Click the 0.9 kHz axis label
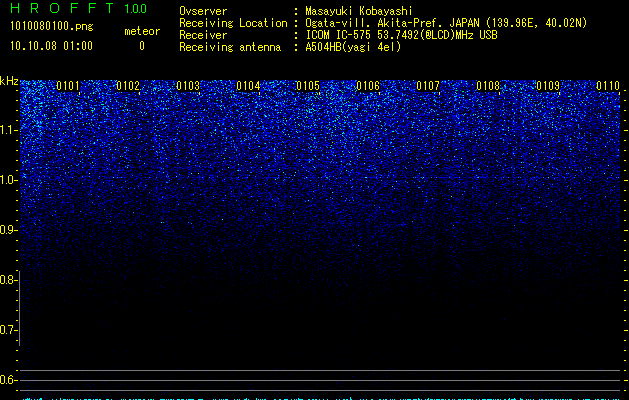629x400 pixels. tap(8, 230)
